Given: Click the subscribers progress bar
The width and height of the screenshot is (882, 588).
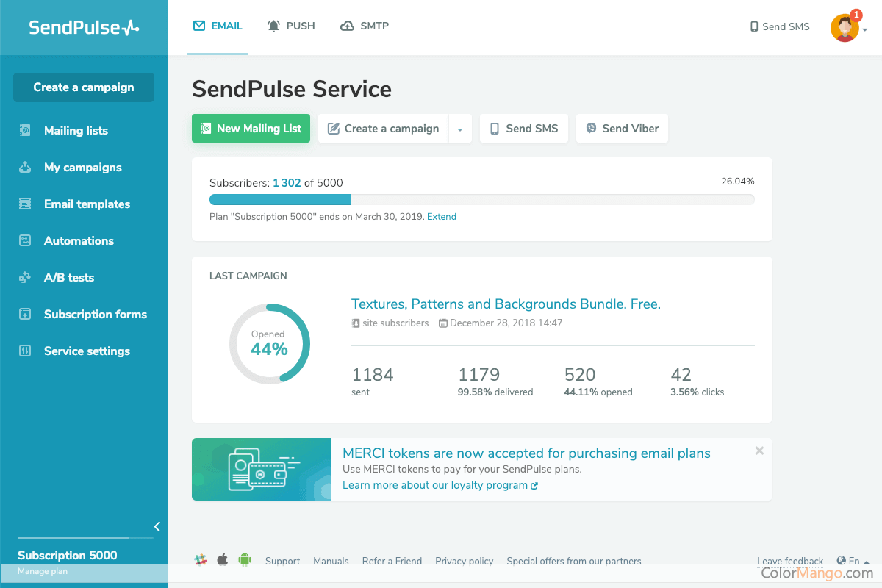Looking at the screenshot, I should pyautogui.click(x=481, y=199).
